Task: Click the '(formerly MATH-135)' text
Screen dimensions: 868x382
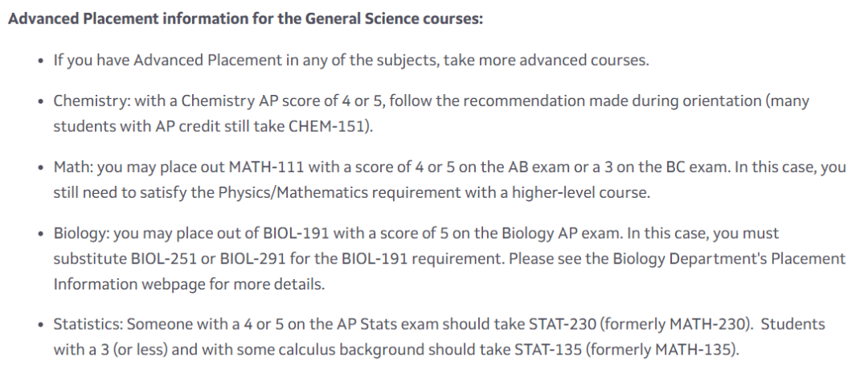Action: point(662,349)
